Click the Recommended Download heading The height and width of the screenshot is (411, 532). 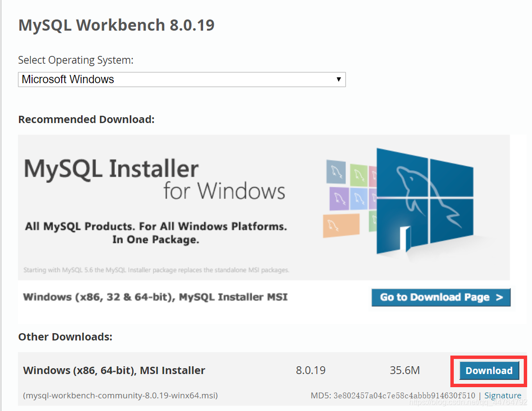click(x=86, y=120)
